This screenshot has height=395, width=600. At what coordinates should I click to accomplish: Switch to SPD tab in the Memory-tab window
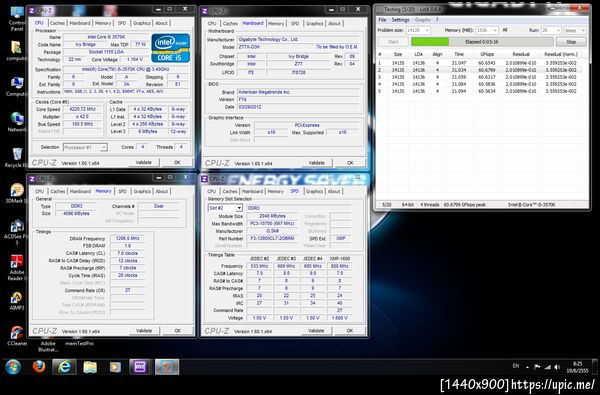122,191
